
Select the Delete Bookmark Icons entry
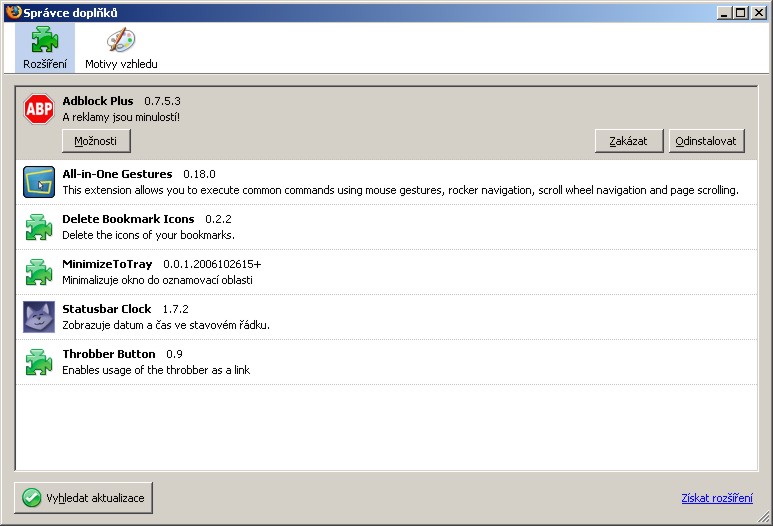tap(128, 219)
